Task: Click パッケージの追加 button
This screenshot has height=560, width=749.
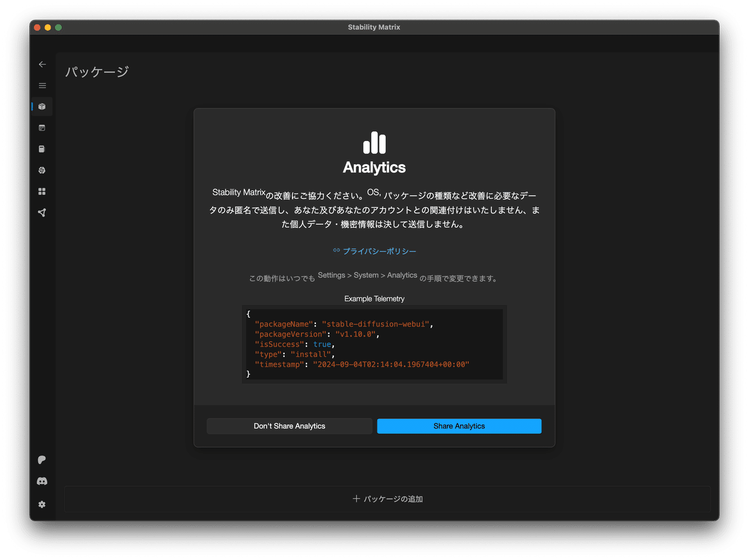Action: (387, 499)
